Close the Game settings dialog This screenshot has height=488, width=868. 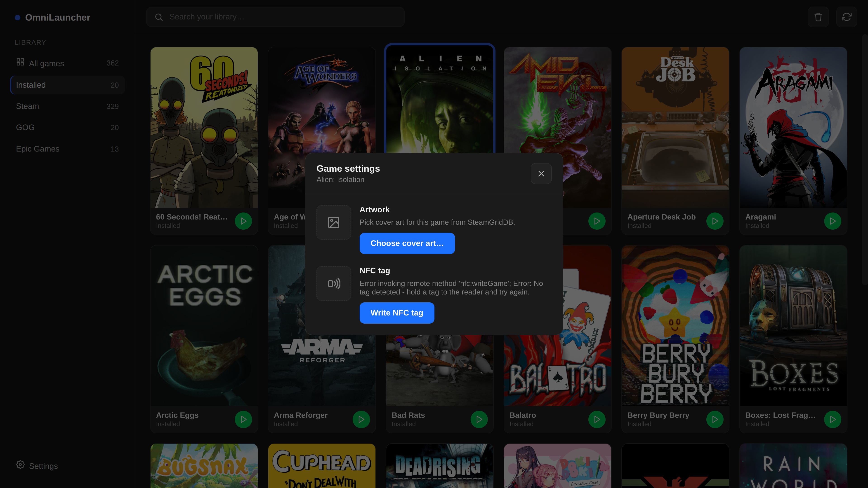[x=541, y=174]
